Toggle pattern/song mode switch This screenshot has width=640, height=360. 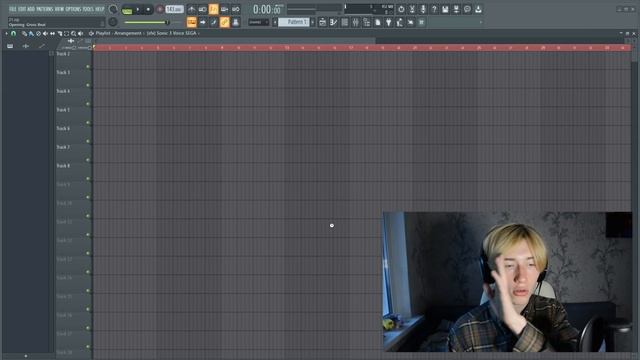[x=127, y=10]
